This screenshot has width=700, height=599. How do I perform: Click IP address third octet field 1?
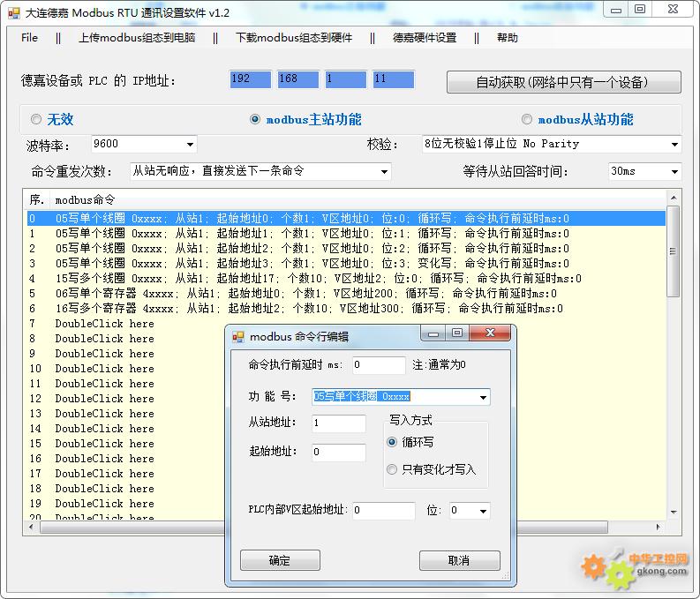[345, 79]
